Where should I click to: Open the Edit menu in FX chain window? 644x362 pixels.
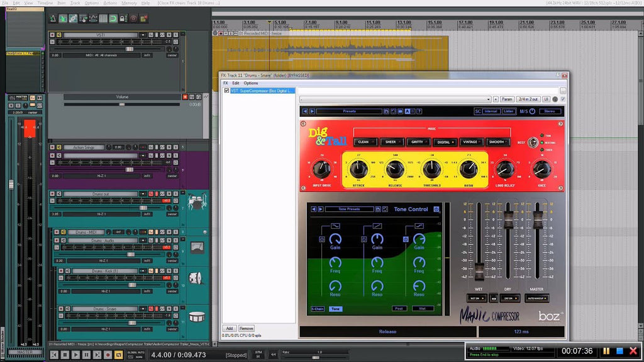click(x=236, y=83)
